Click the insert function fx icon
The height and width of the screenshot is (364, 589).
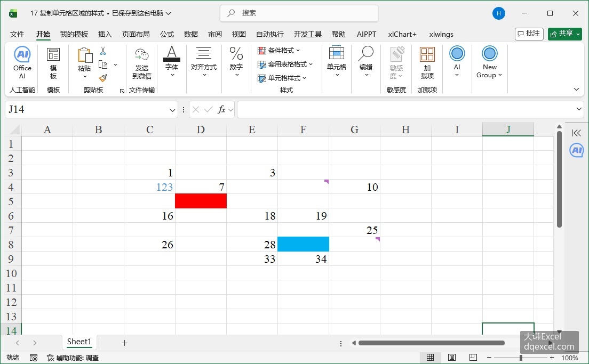click(221, 110)
